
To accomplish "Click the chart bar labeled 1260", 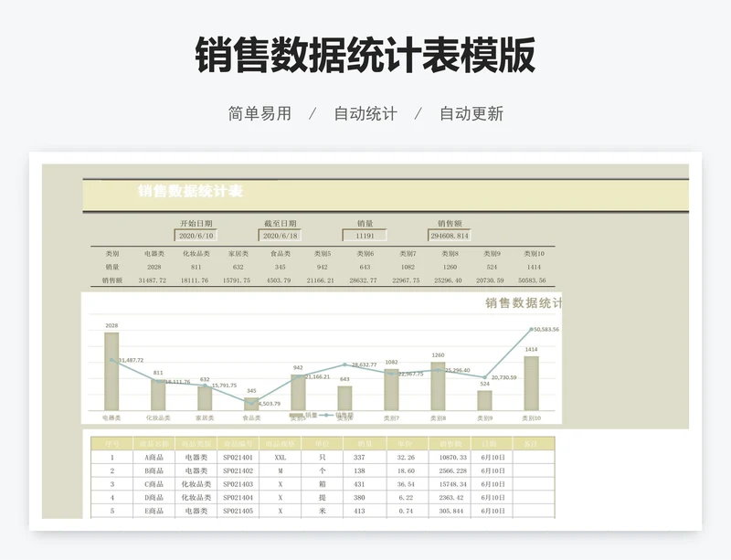I will (x=438, y=386).
